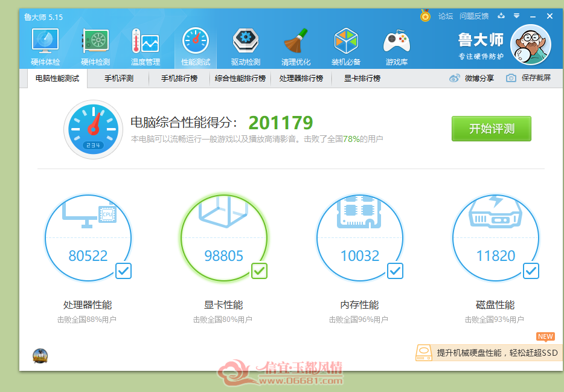
Task: Click the 显卡性能 label
Action: pos(223,305)
